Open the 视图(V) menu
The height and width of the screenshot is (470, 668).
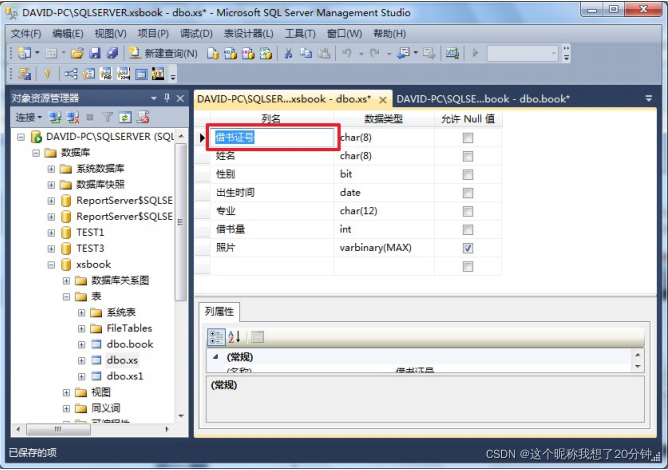pos(110,34)
